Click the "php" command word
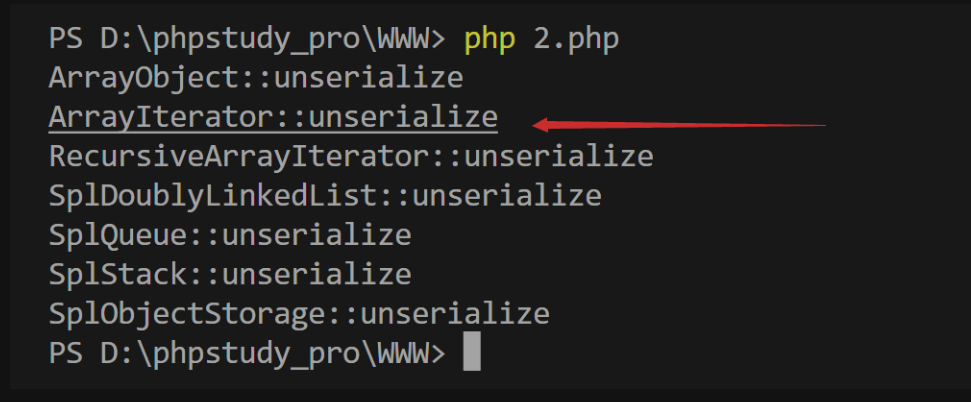 [489, 40]
